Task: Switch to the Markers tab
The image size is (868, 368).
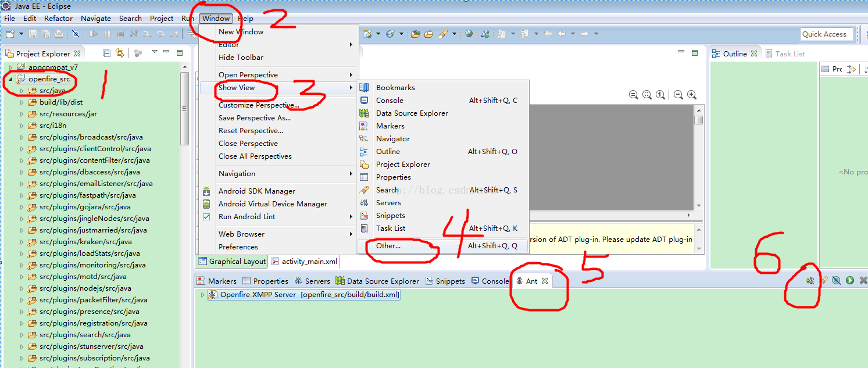Action: click(x=217, y=281)
